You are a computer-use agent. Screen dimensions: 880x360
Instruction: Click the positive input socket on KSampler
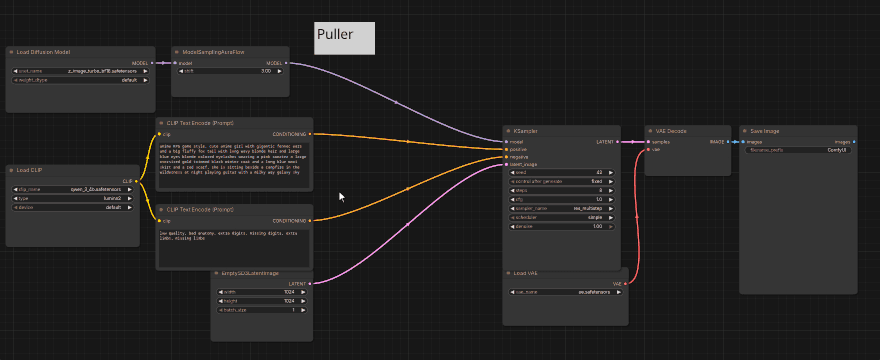point(506,150)
